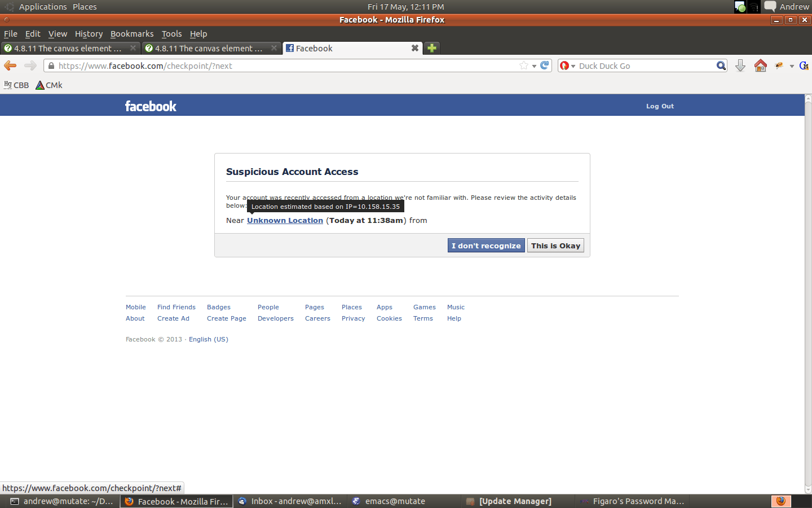
Task: Open the Mobile footer link
Action: pos(136,307)
